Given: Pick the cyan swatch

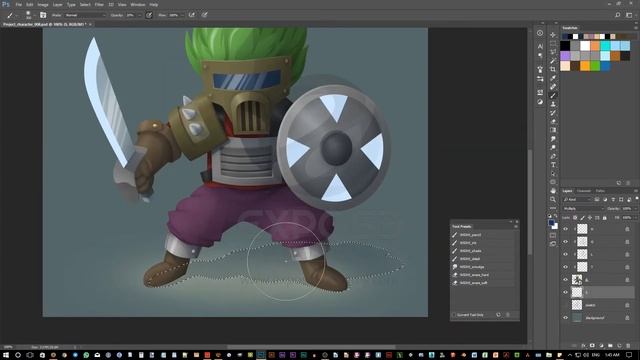Looking at the screenshot, I should click(605, 46).
